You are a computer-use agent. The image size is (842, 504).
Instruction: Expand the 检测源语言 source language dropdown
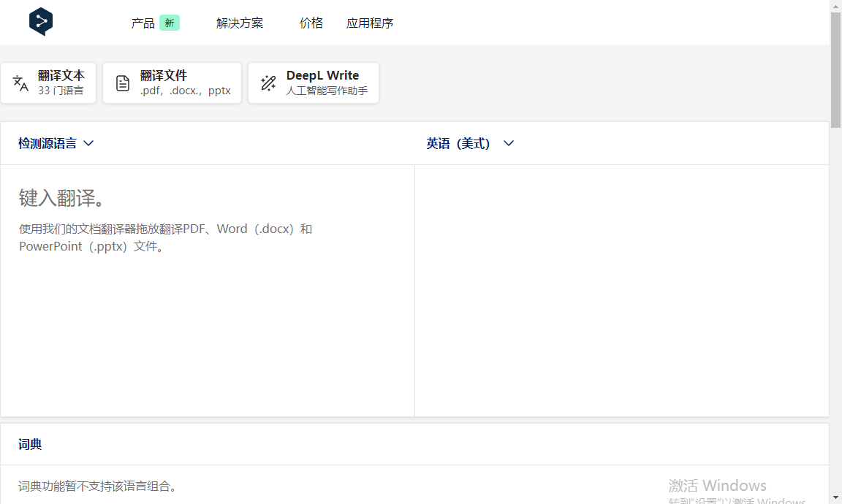(x=56, y=143)
